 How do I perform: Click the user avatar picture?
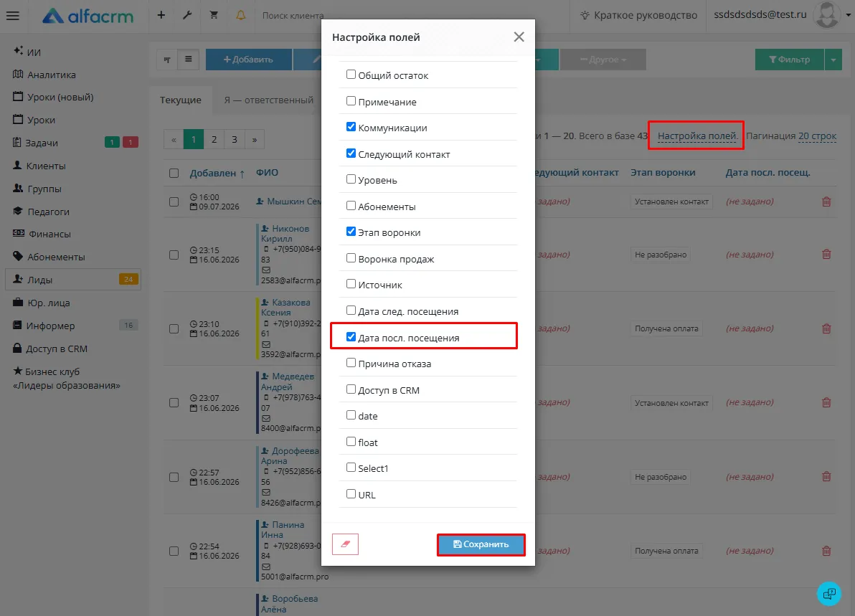[x=826, y=15]
